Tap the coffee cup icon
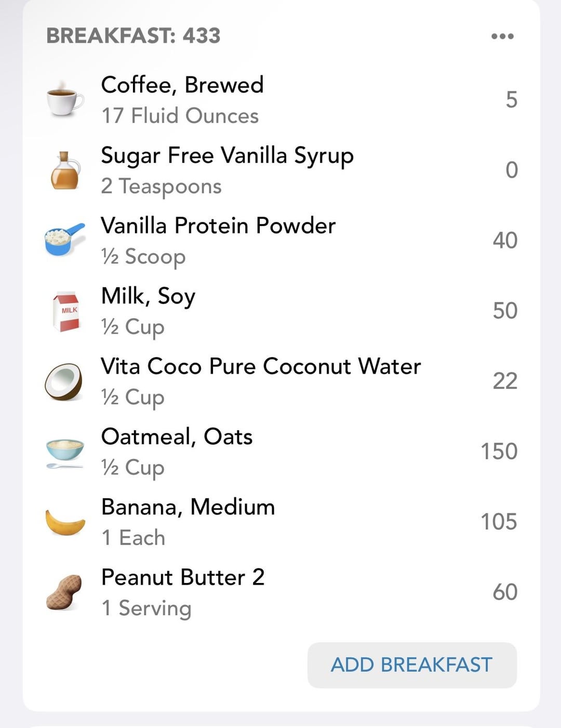Viewport: 561px width, 728px height. 64,99
